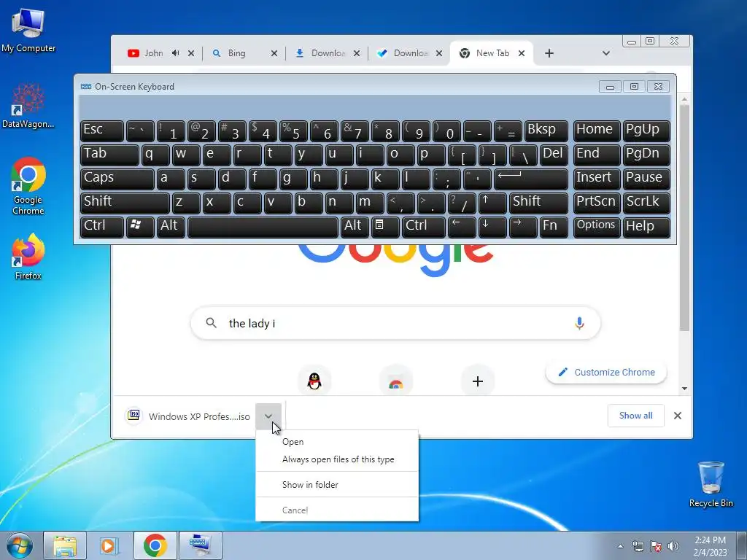Choose Open from the download menu
Viewport: 747px width, 560px height.
point(337,441)
